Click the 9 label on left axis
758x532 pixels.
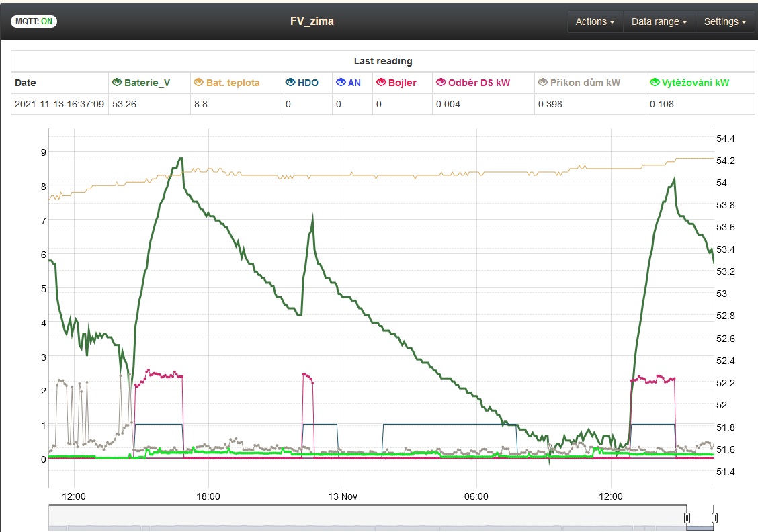click(44, 152)
